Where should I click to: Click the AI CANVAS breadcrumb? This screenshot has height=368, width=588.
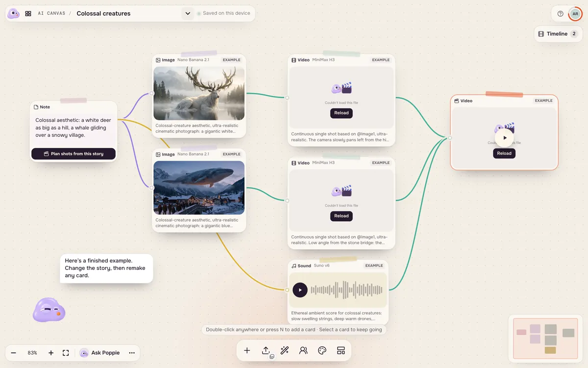(51, 14)
